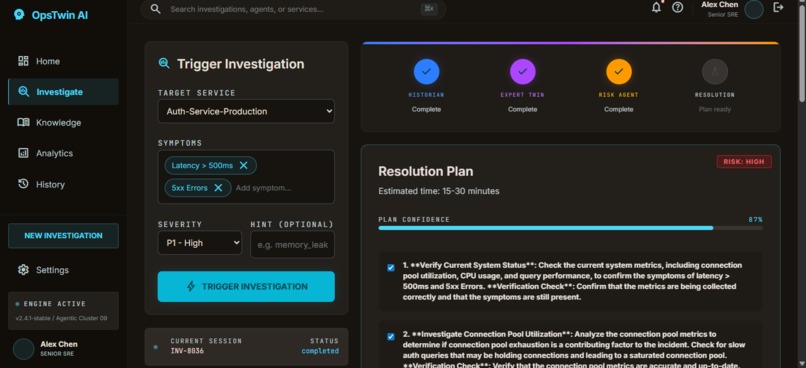Click the Expert Twin step icon
Image resolution: width=806 pixels, height=368 pixels.
(522, 72)
